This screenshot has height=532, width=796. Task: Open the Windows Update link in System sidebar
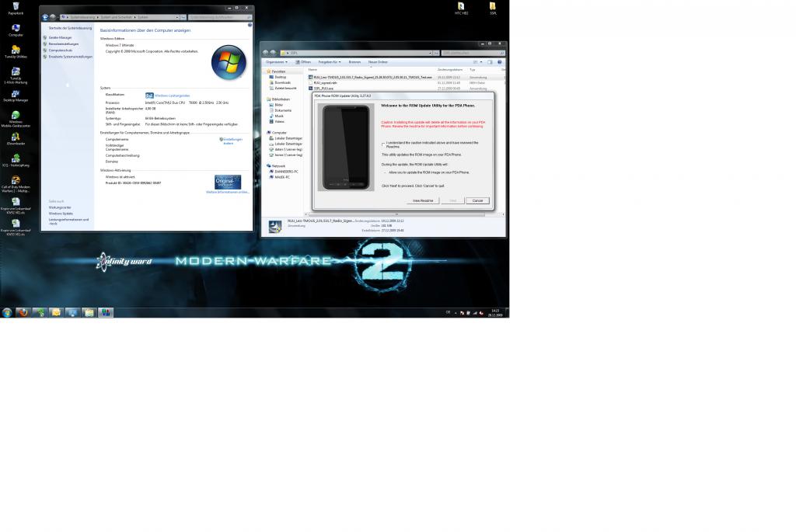point(61,214)
